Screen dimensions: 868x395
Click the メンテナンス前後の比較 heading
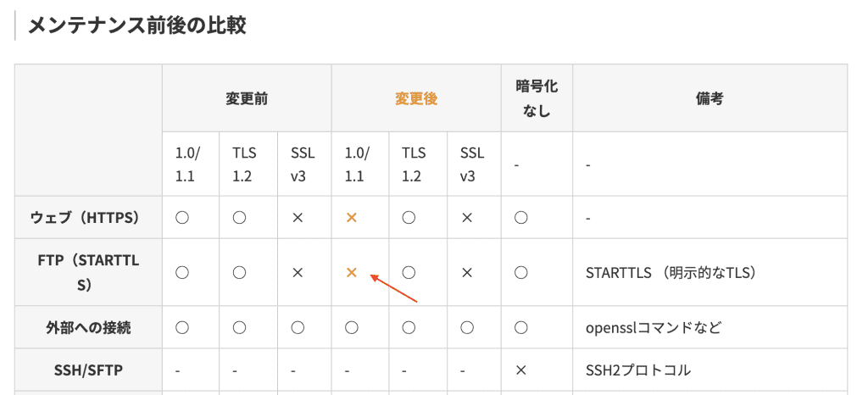coord(136,25)
